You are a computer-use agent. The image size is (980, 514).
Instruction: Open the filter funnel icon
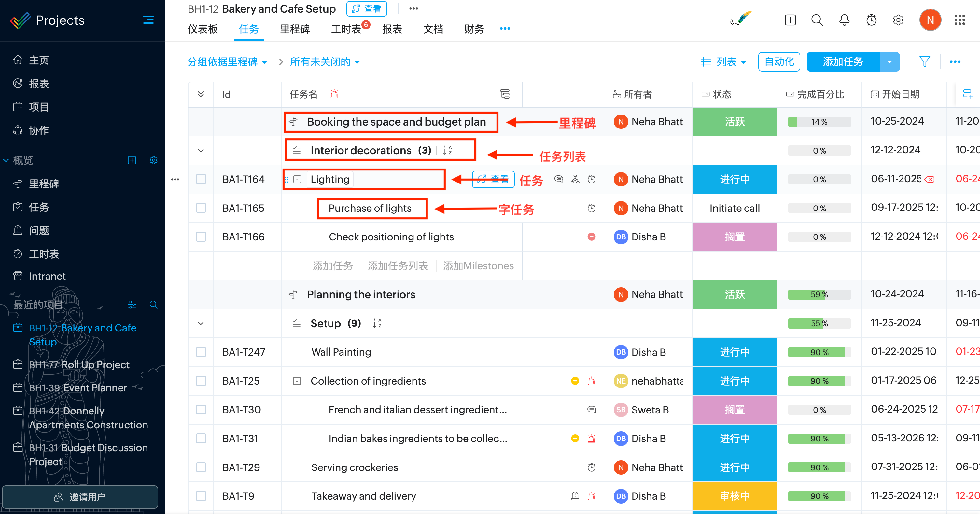924,61
